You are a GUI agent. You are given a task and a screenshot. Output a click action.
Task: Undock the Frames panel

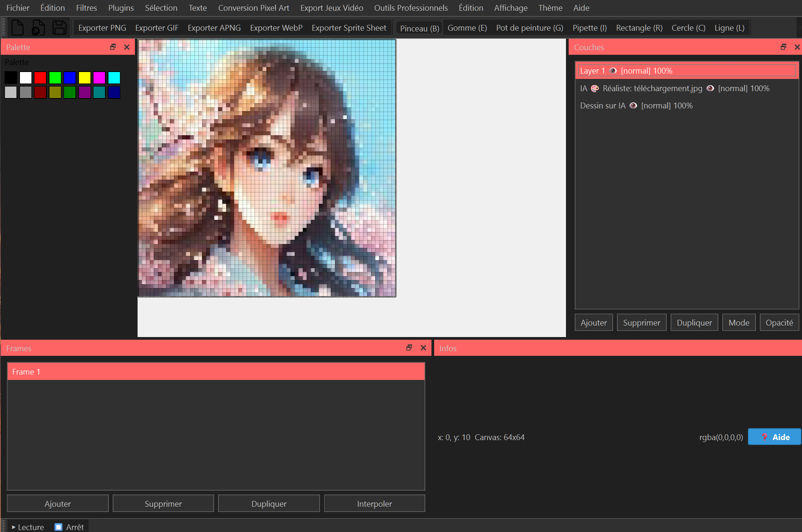409,348
